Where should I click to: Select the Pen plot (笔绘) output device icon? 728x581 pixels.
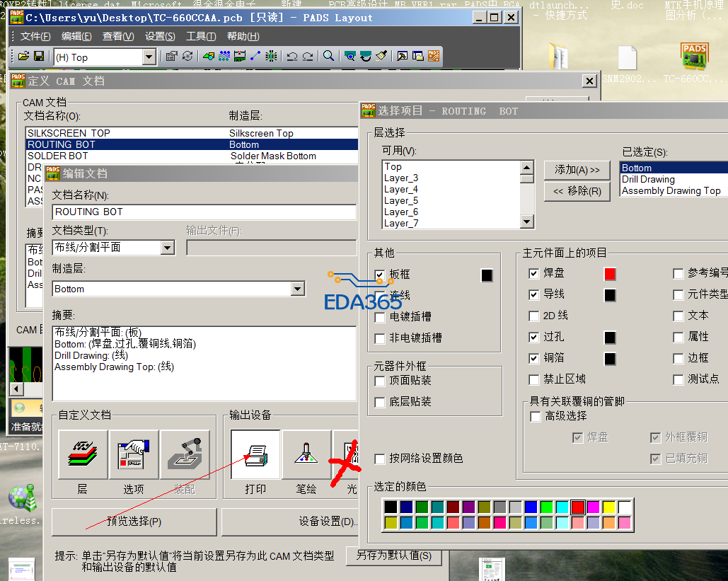[x=306, y=454]
